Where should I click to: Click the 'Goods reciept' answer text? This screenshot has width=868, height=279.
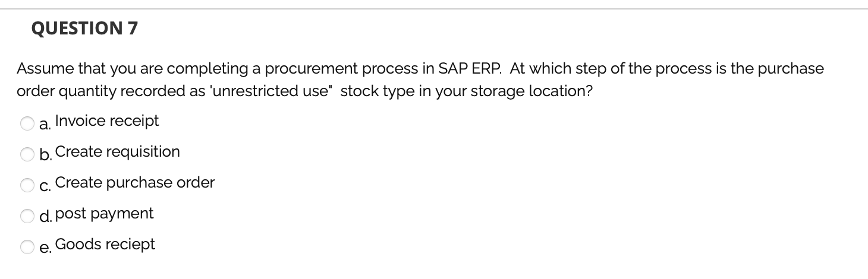[x=105, y=245]
